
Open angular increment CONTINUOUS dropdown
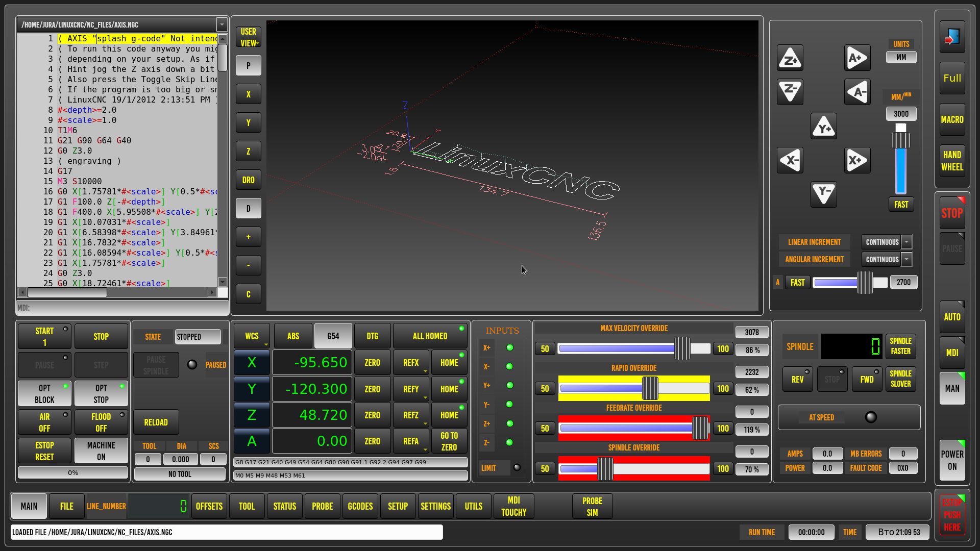pyautogui.click(x=906, y=259)
